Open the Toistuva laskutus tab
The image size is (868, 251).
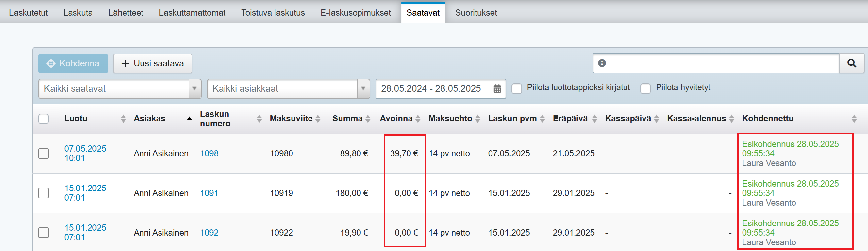tap(273, 13)
